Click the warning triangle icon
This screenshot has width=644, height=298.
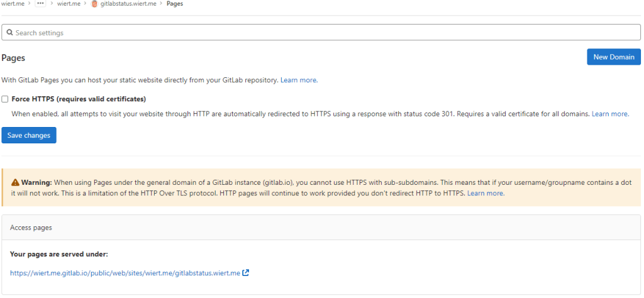point(16,182)
